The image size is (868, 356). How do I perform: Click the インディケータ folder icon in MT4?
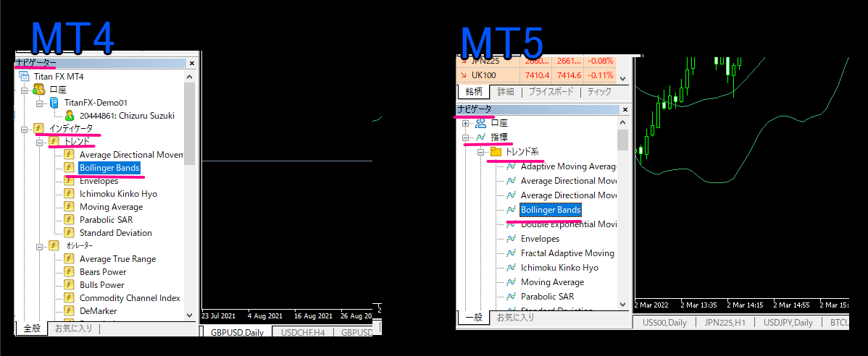pyautogui.click(x=38, y=129)
